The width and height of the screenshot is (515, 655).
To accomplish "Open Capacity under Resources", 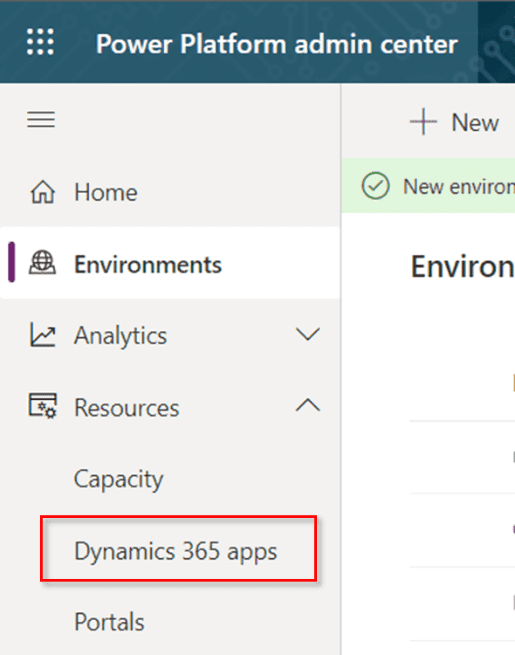I will coord(119,479).
